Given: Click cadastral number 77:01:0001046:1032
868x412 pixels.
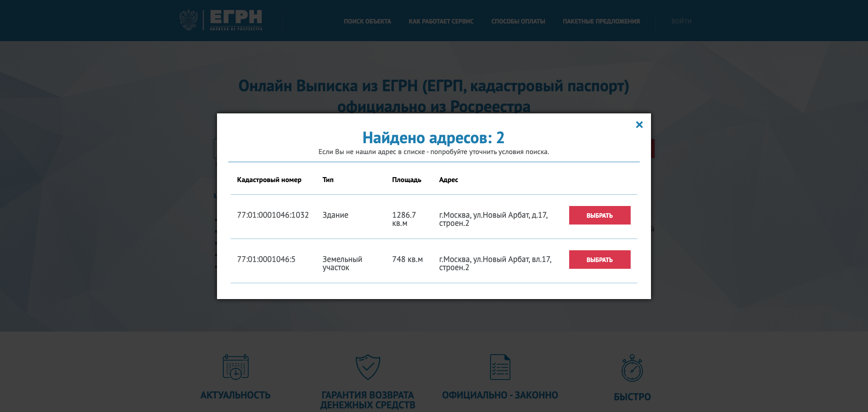Looking at the screenshot, I should coord(273,215).
